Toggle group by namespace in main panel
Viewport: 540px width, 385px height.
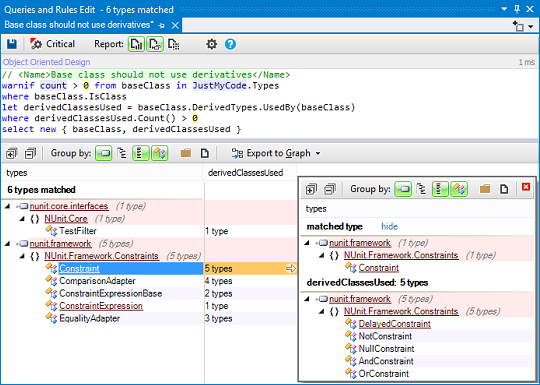[x=141, y=153]
